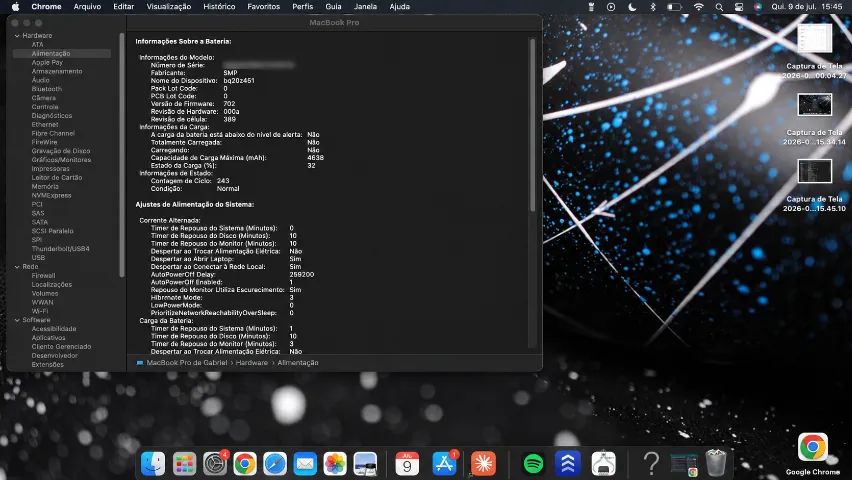Open Safari in the Dock

click(275, 464)
